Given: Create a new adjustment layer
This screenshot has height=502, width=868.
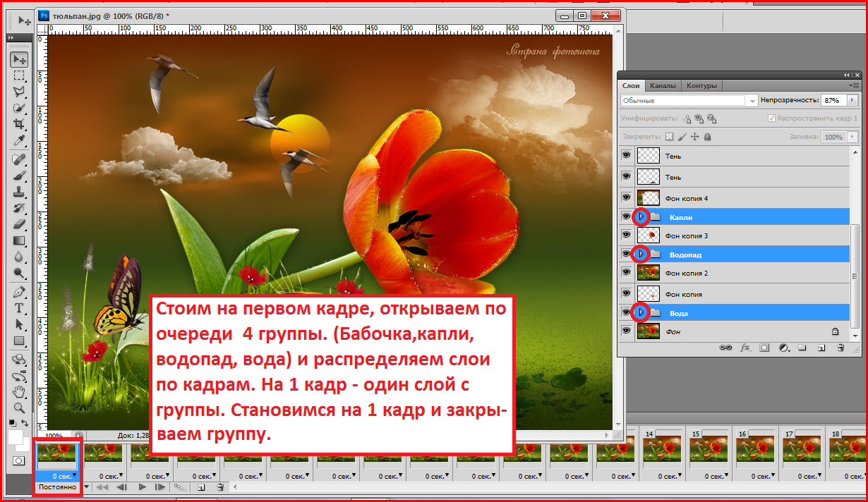Looking at the screenshot, I should point(783,348).
